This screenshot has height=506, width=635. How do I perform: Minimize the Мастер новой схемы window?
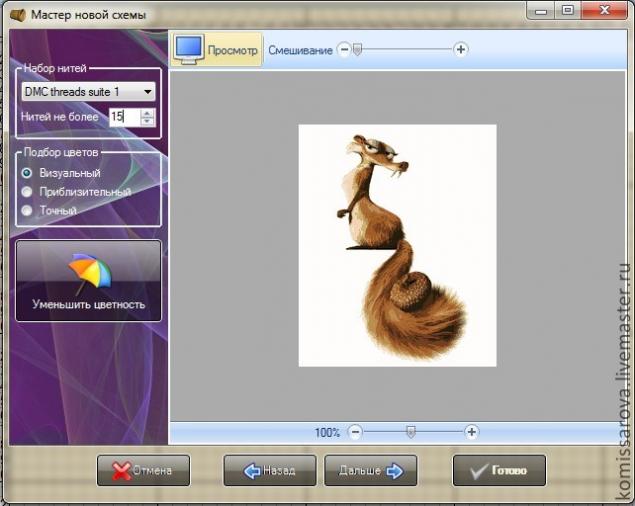tap(541, 11)
